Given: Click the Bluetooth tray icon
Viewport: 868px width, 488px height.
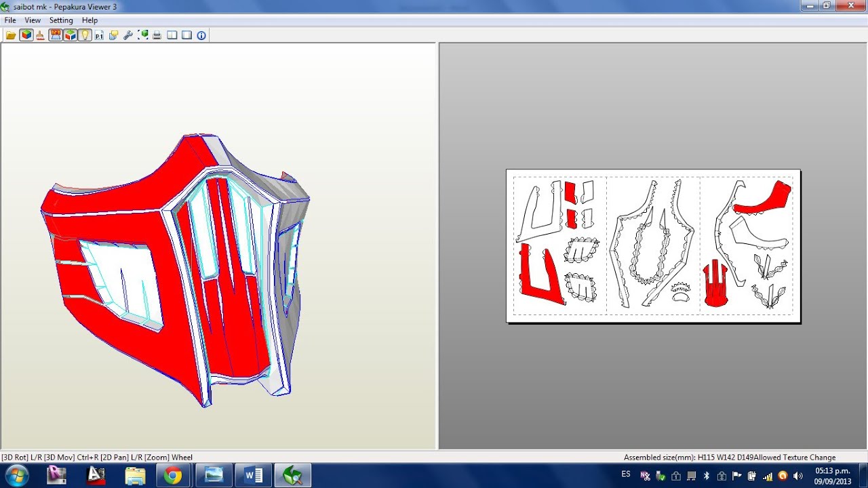Looking at the screenshot, I should pyautogui.click(x=707, y=476).
